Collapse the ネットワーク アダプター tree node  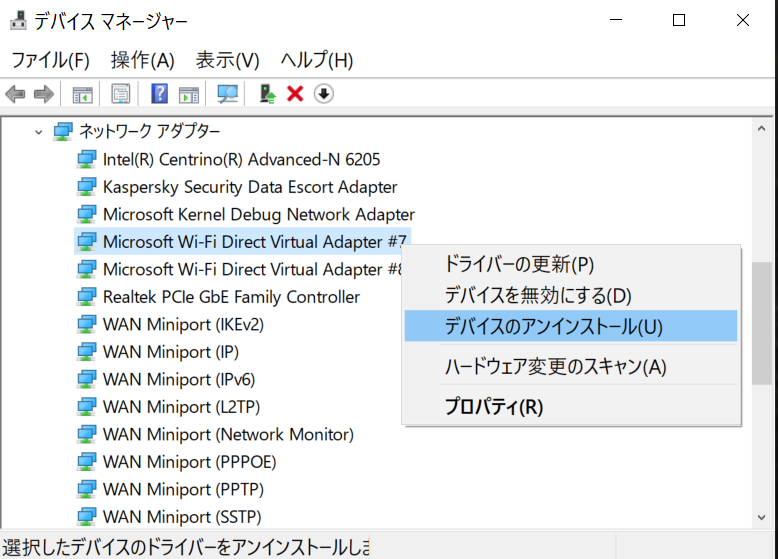pos(39,132)
